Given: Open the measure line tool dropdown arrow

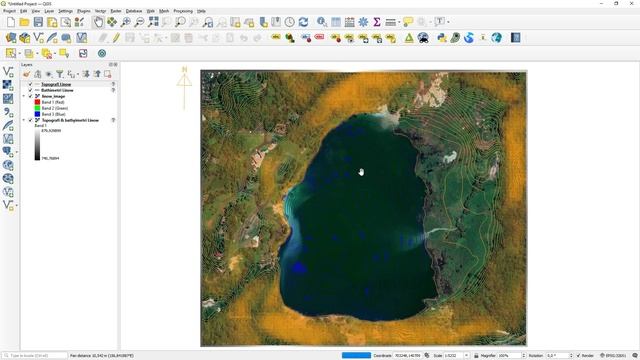Looking at the screenshot, I should 399,22.
